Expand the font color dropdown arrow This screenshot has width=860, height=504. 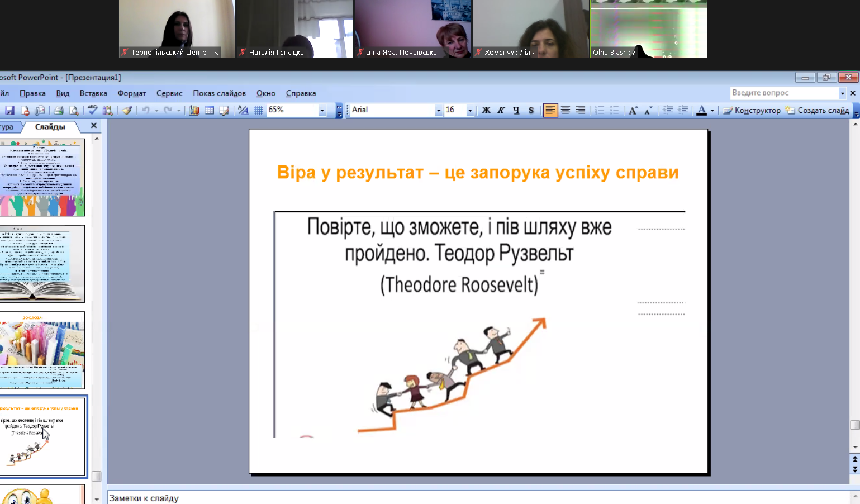point(712,110)
